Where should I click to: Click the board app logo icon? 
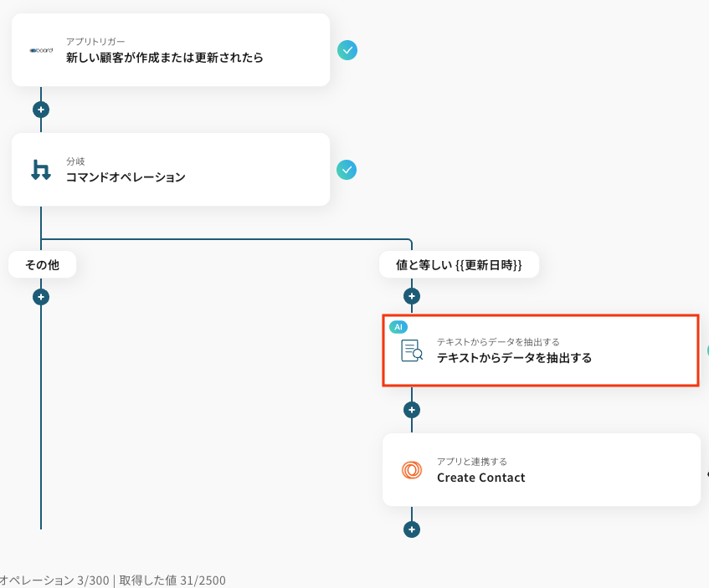coord(41,50)
